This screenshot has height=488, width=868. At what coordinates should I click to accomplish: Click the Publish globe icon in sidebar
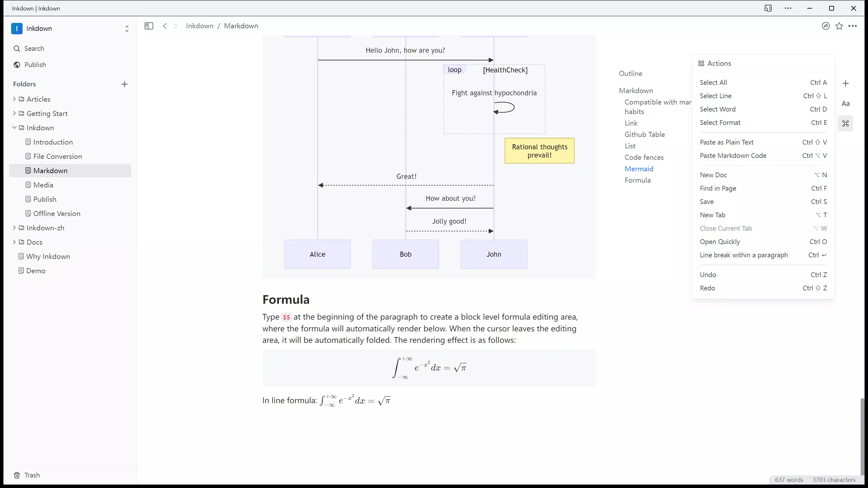tap(17, 65)
